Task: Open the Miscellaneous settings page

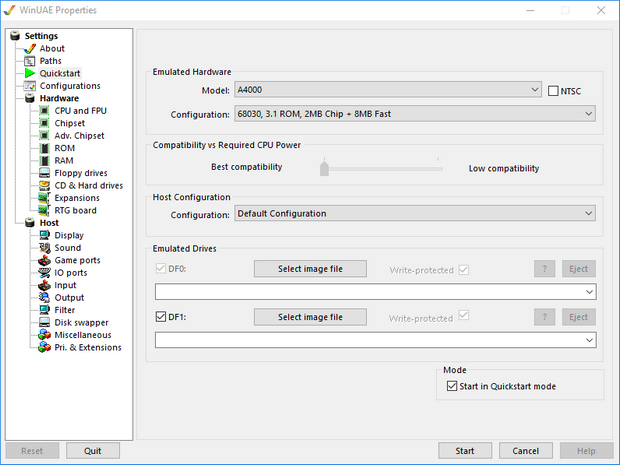Action: [x=83, y=335]
